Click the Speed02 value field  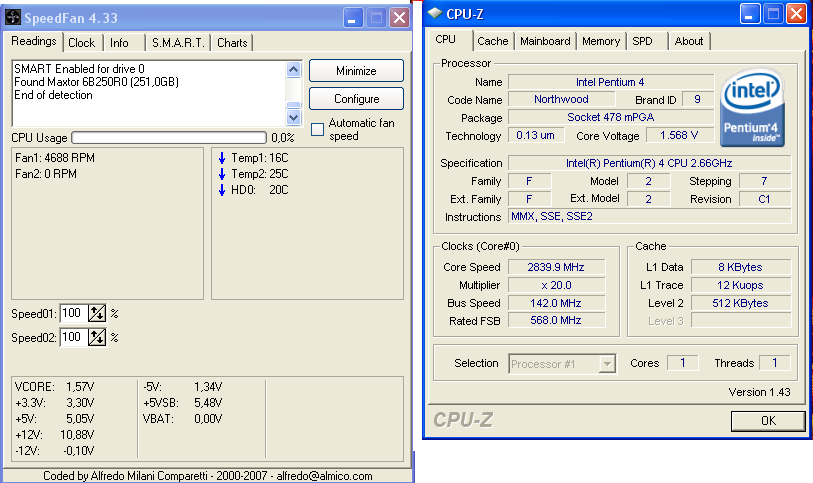pos(74,337)
